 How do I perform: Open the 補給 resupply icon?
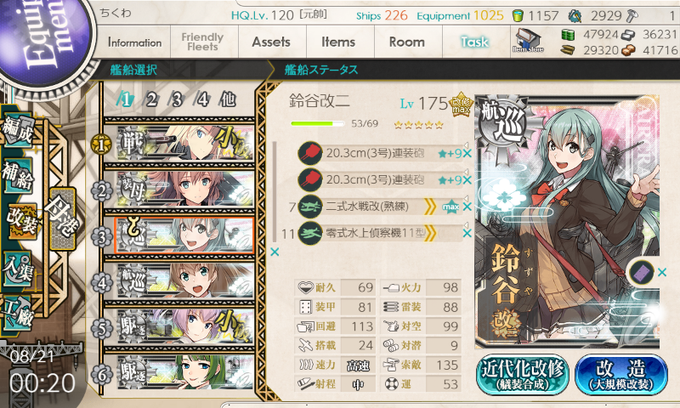click(17, 175)
